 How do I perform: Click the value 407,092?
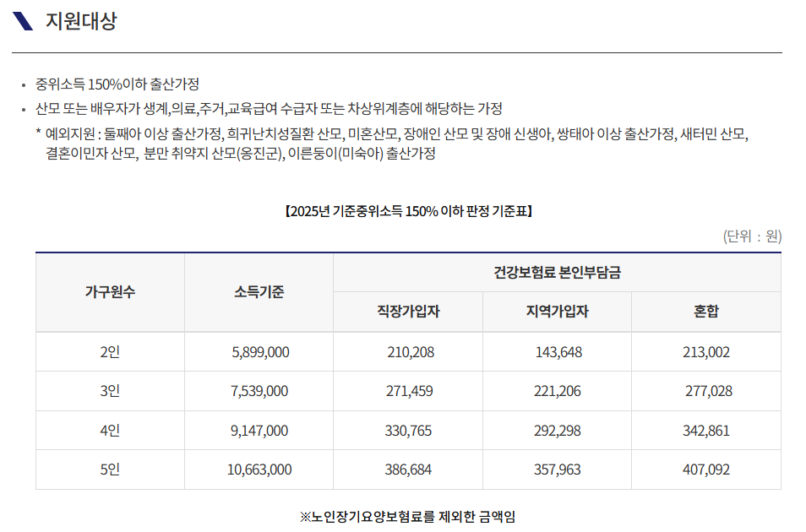(x=706, y=470)
